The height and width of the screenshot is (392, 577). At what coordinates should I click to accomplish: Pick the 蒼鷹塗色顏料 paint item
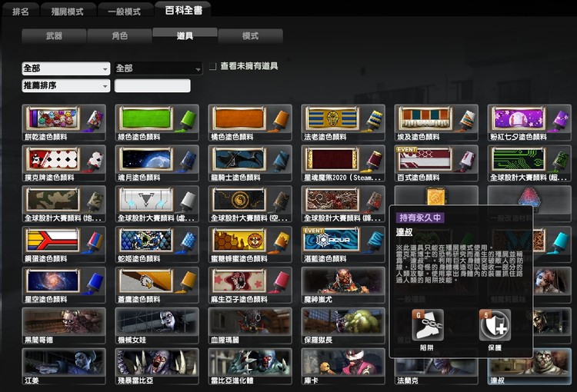(157, 285)
